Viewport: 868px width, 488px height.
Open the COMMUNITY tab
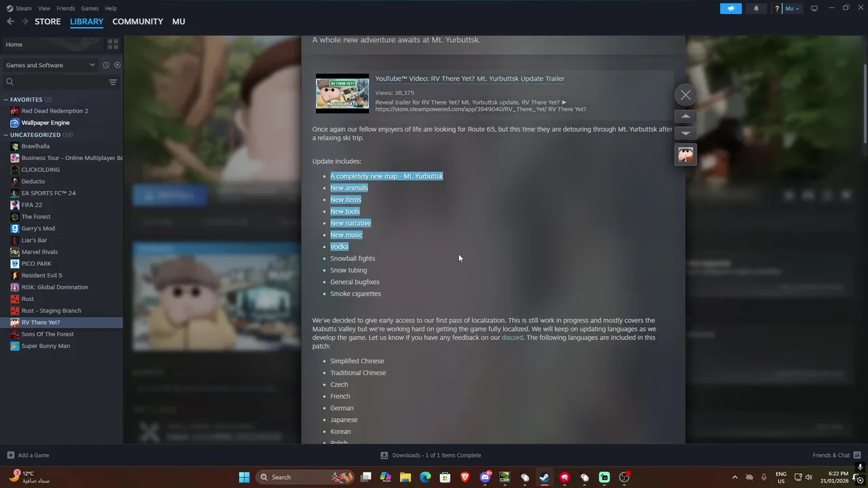[x=138, y=22]
